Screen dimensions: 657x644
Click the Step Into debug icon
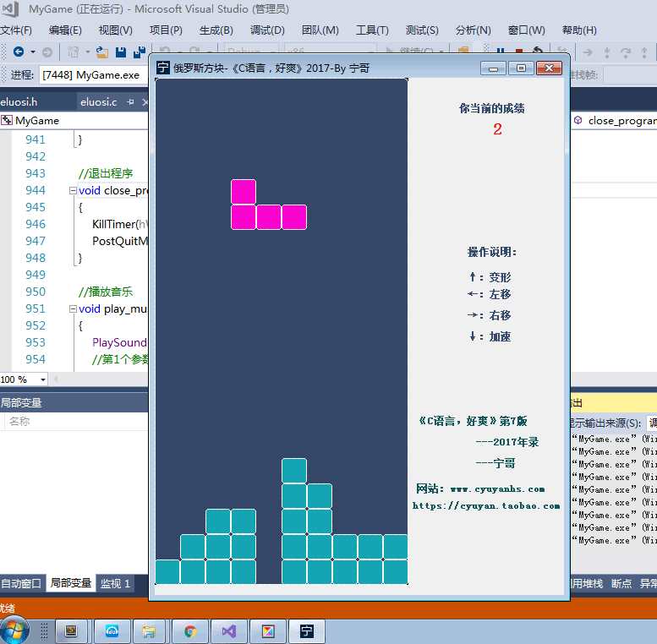607,52
